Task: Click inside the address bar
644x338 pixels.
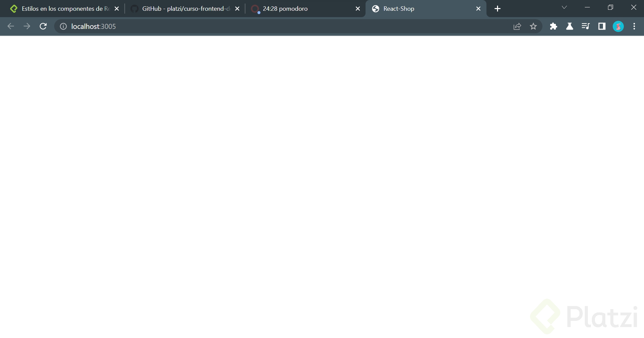Action: pos(202,26)
